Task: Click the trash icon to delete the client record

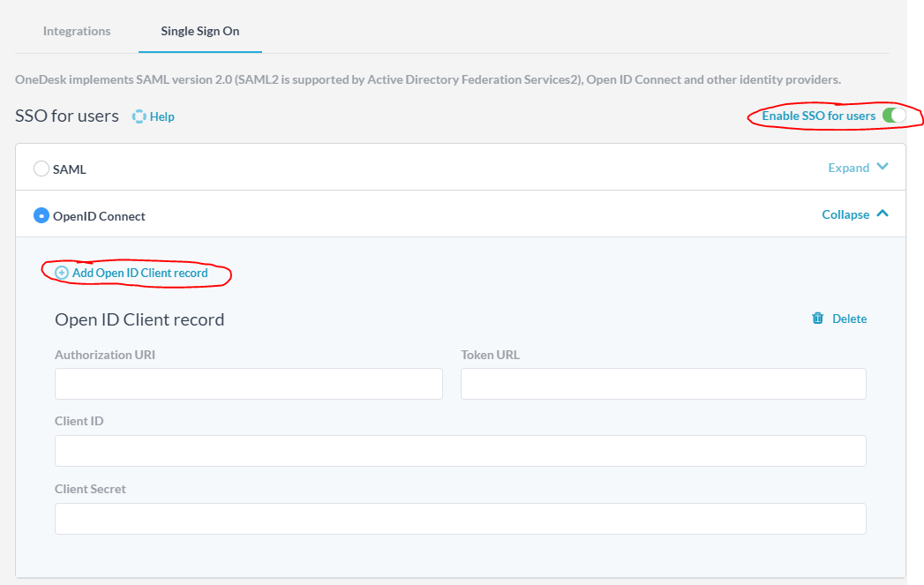Action: coord(817,319)
